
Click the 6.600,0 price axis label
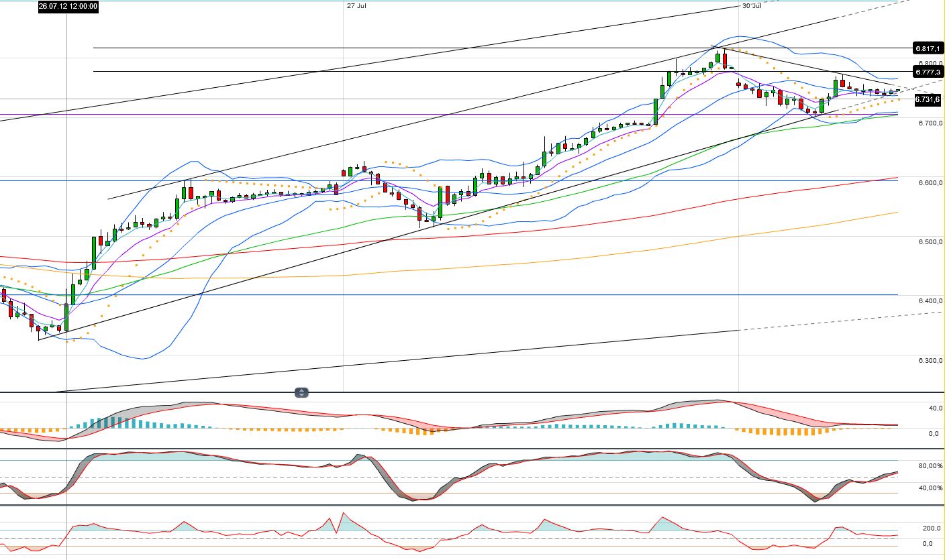point(930,183)
